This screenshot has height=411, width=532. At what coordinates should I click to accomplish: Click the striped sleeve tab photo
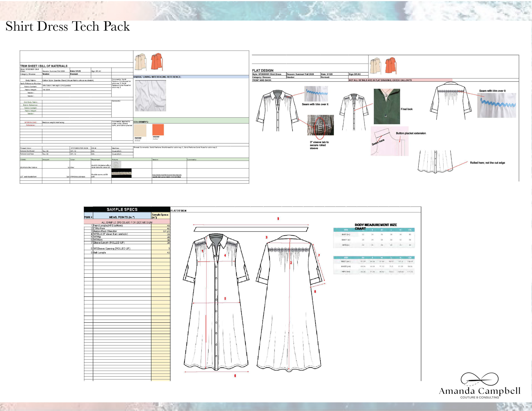click(x=320, y=125)
